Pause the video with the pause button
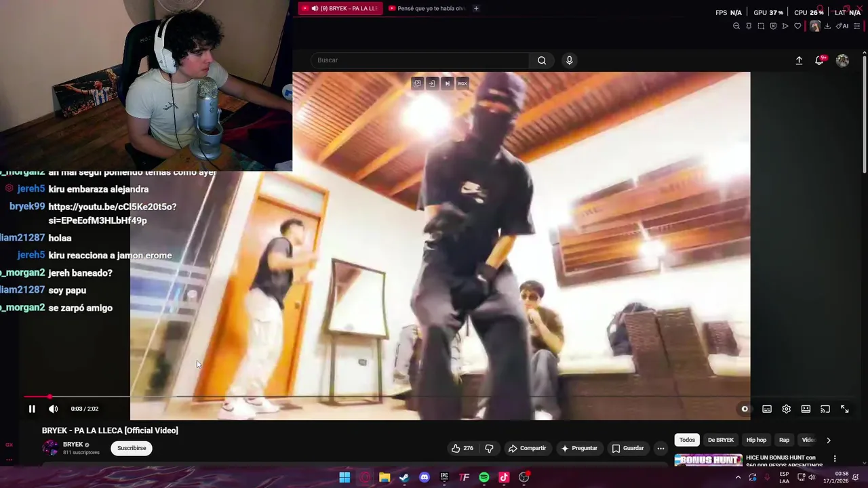The image size is (868, 488). point(32,409)
